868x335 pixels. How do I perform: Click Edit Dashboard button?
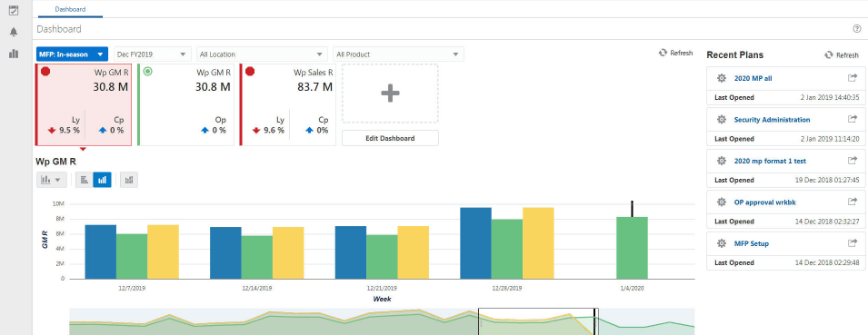tap(390, 138)
